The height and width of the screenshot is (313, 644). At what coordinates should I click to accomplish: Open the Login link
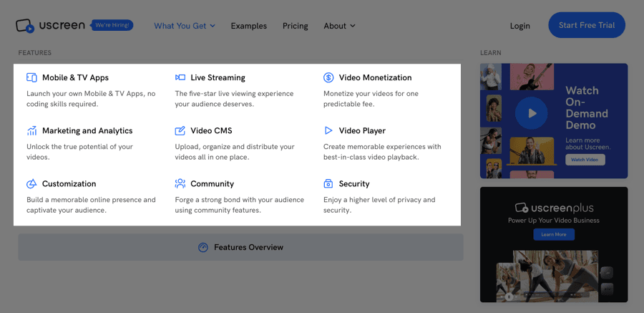coord(519,26)
